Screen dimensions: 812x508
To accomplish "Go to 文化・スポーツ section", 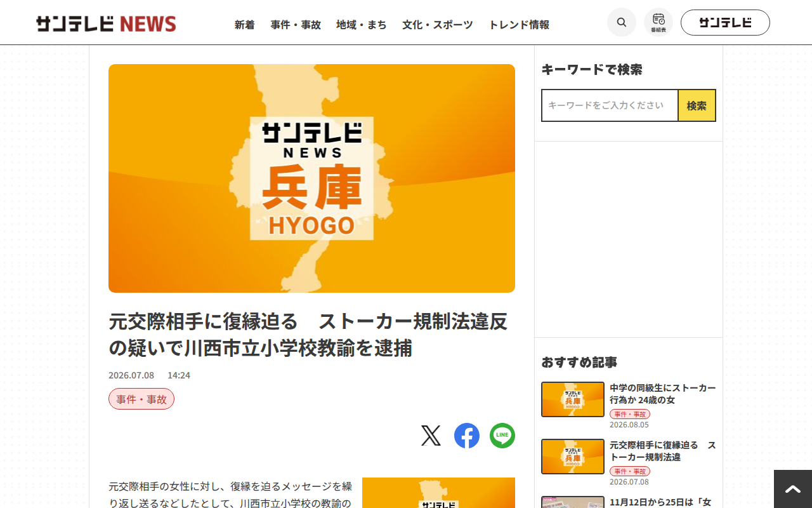I will [x=438, y=25].
